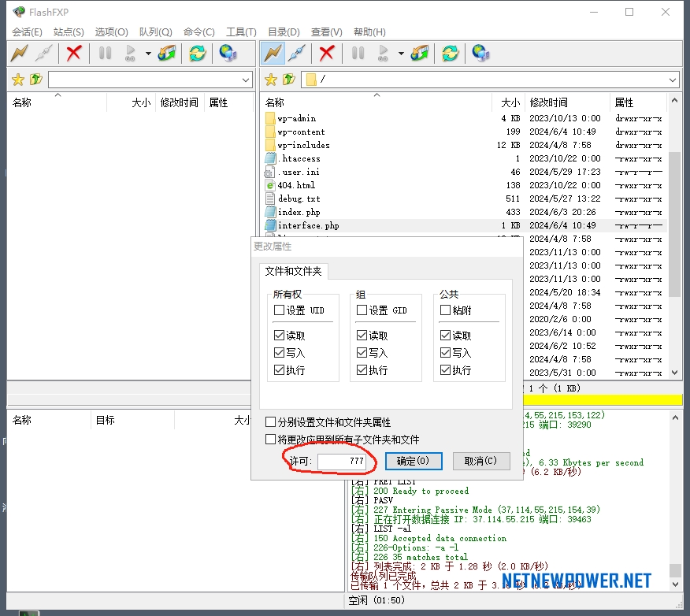The width and height of the screenshot is (690, 616).
Task: Uncheck public 写入 permission
Action: click(445, 352)
